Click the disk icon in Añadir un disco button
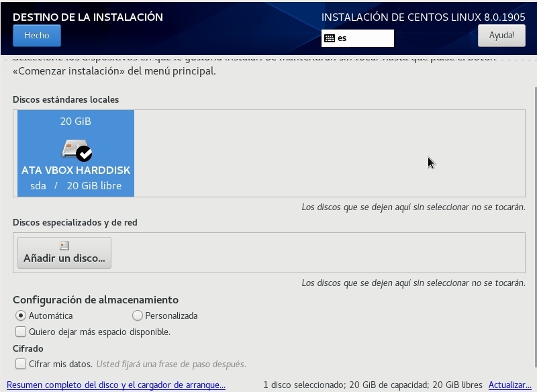 64,246
